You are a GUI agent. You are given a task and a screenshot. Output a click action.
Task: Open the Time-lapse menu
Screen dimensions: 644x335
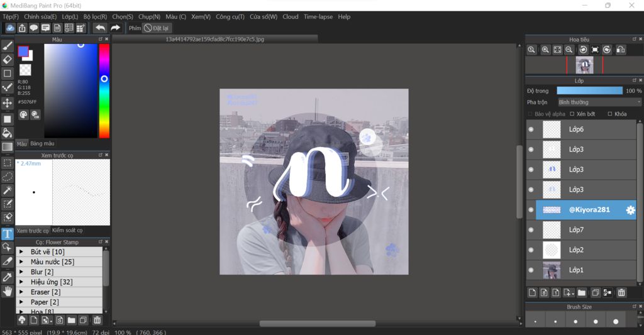(318, 17)
